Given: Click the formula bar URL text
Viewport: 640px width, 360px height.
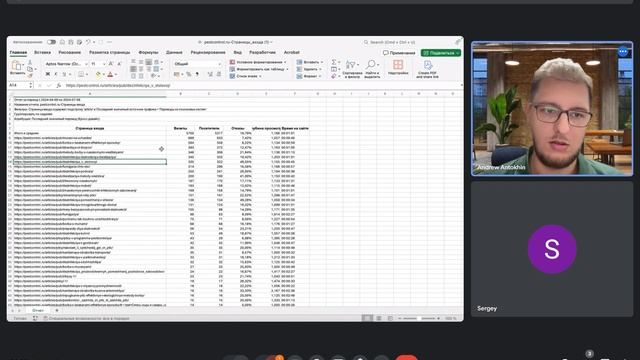Looking at the screenshot, I should 118,85.
